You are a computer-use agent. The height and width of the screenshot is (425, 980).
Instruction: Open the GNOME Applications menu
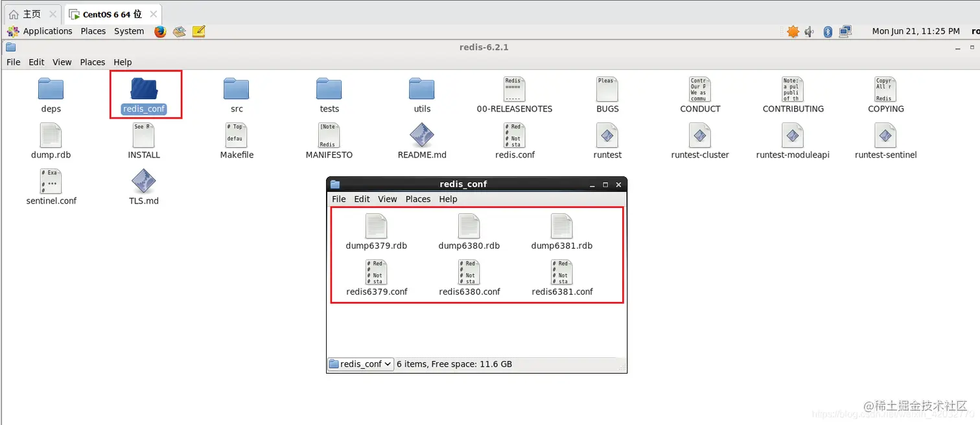click(x=40, y=31)
